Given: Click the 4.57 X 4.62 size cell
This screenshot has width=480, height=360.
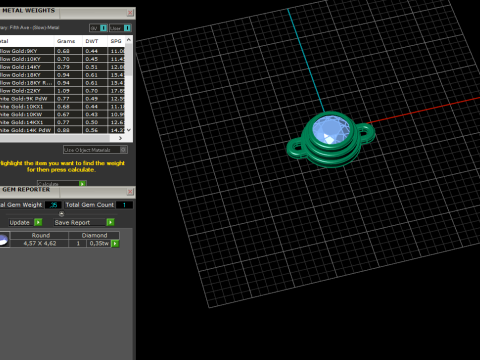Looking at the screenshot, I should tap(40, 243).
